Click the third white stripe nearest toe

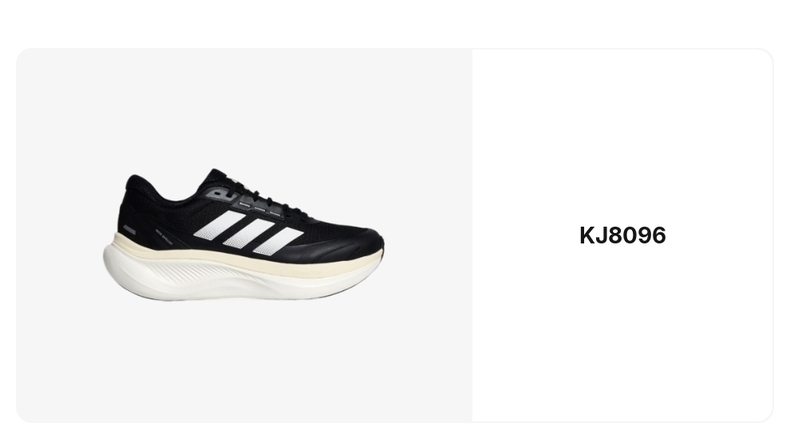click(x=278, y=241)
